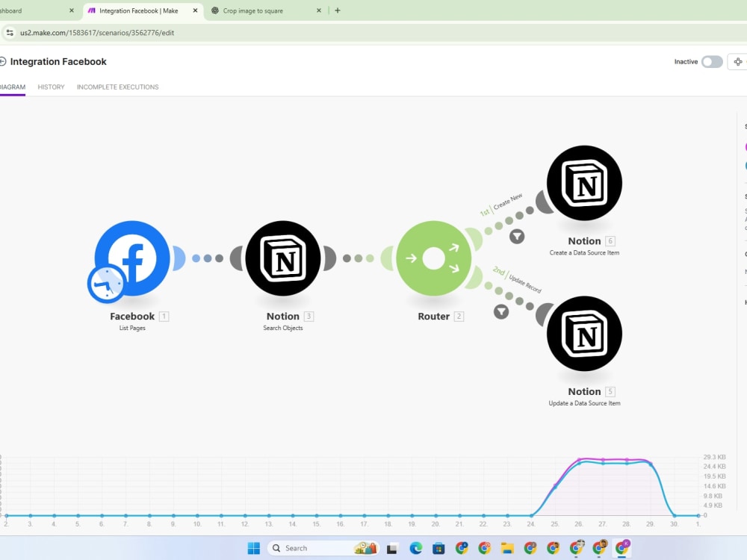This screenshot has width=747, height=560.
Task: Close the Integration Facebook | Make tab
Action: click(x=195, y=10)
